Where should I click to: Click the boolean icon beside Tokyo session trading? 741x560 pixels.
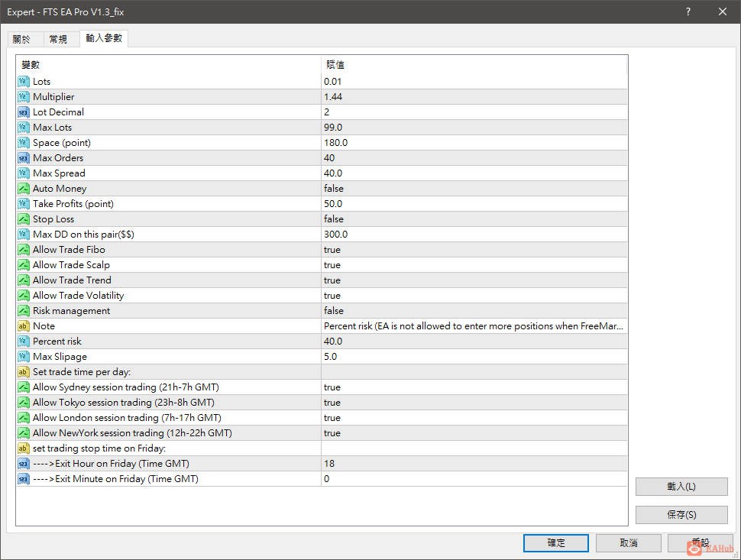[23, 402]
